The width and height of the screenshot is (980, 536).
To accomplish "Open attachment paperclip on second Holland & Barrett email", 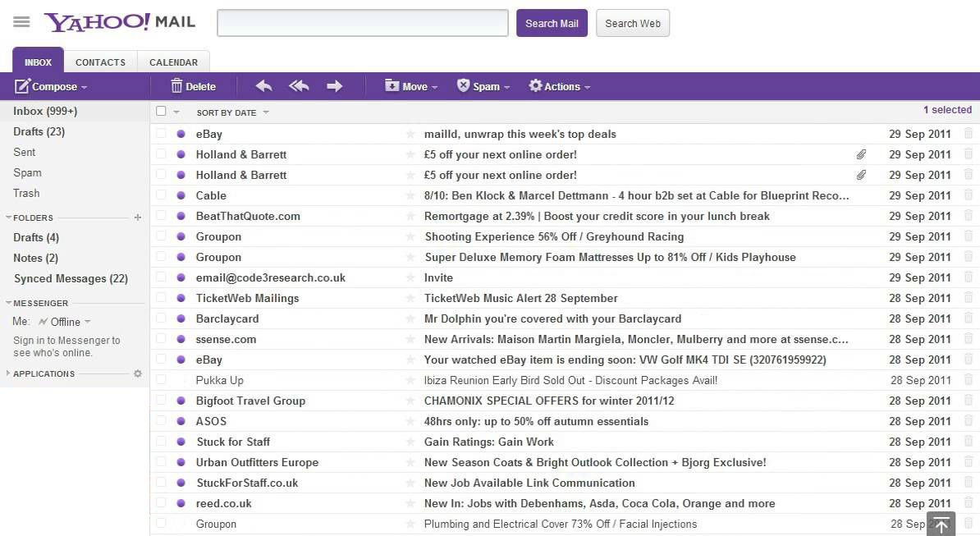I will (861, 175).
